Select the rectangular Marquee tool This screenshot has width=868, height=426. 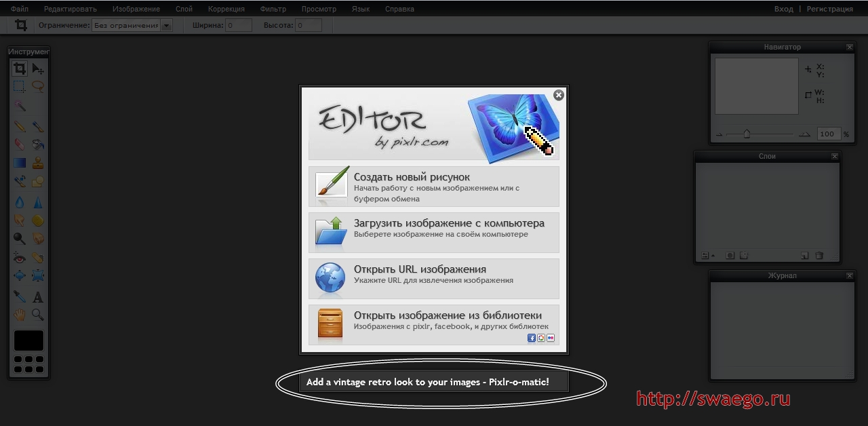click(20, 87)
